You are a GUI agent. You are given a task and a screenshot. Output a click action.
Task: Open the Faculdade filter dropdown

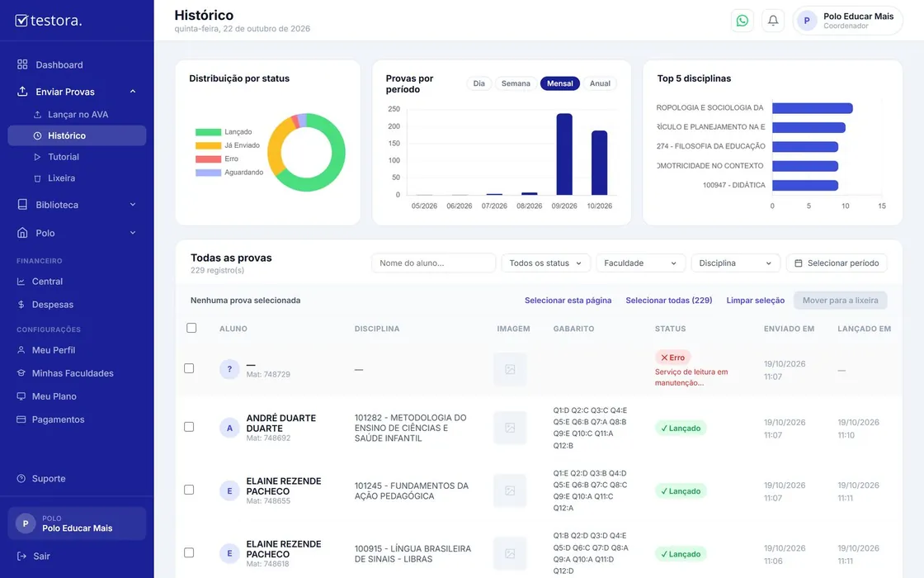pos(640,263)
